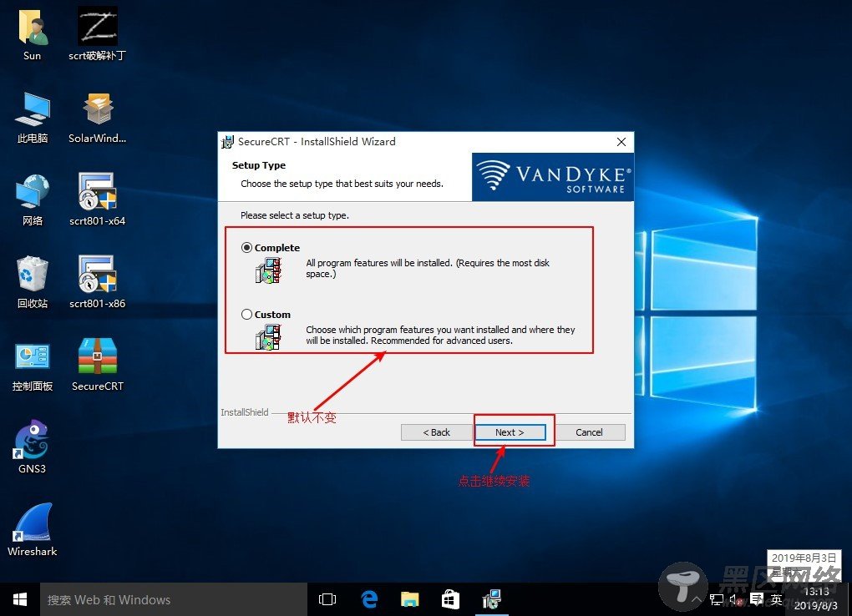Click the VanDyke Software logo banner
852x616 pixels.
point(553,177)
